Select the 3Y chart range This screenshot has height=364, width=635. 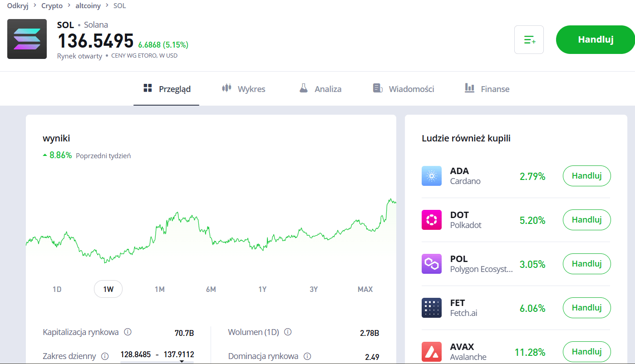[x=314, y=289]
